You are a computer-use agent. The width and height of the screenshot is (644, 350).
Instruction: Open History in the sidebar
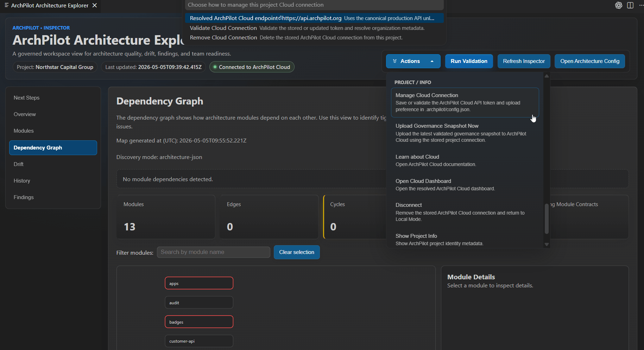53,181
